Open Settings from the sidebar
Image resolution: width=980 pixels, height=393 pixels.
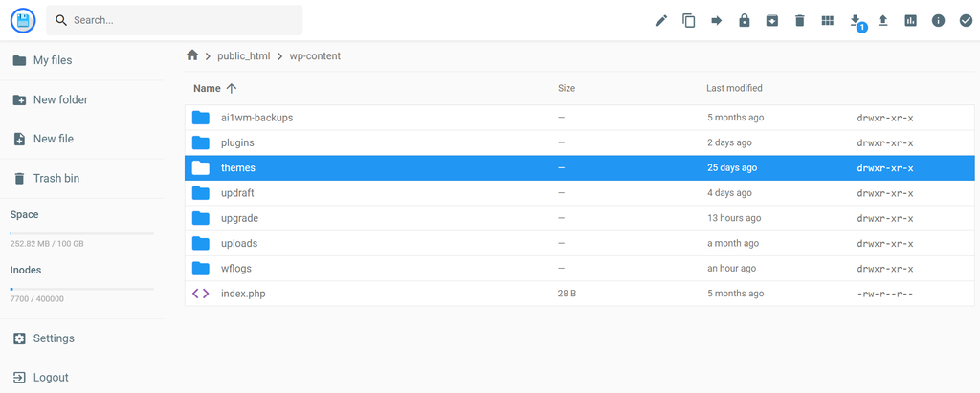(x=54, y=338)
